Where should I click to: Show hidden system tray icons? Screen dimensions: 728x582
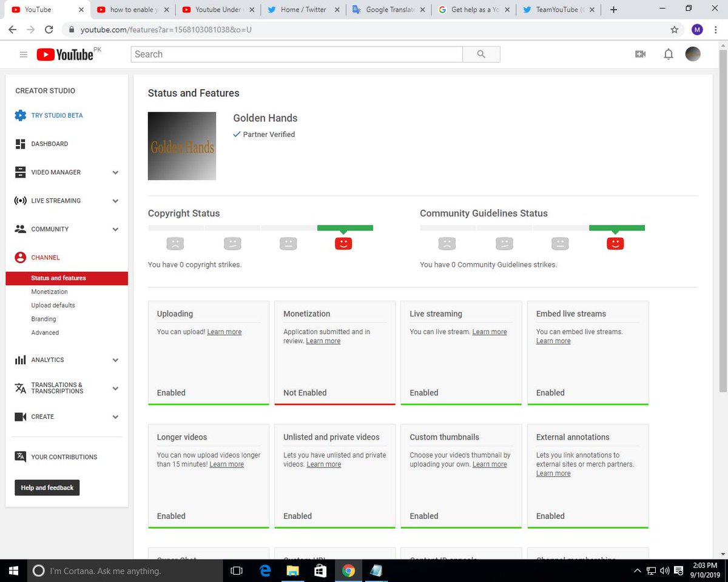coord(638,570)
